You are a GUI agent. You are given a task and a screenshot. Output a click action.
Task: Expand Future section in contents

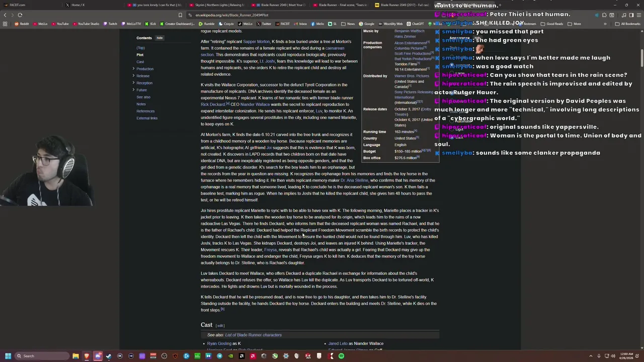[133, 90]
